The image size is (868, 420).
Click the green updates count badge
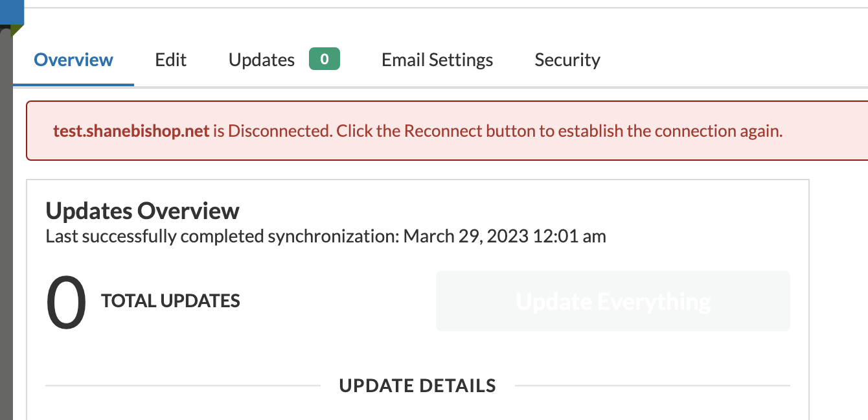tap(324, 58)
